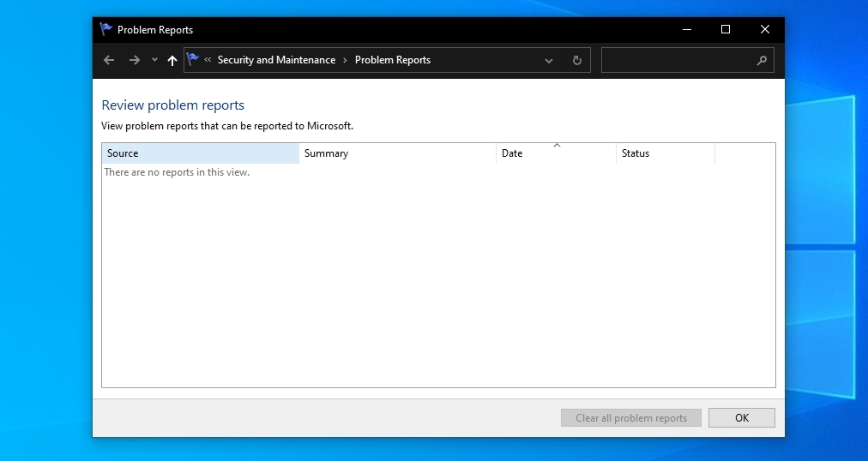Image resolution: width=868 pixels, height=461 pixels.
Task: Confirm with the OK button
Action: (742, 418)
